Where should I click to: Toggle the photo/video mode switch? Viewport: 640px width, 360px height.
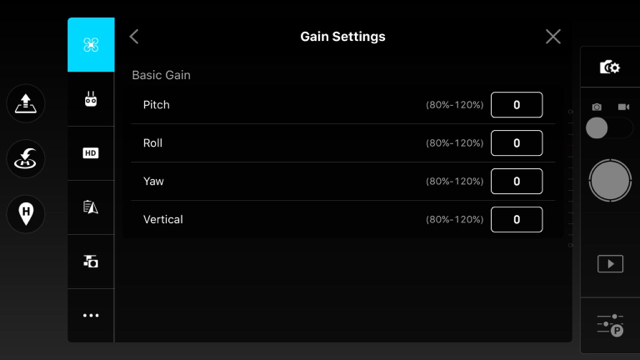[x=609, y=128]
